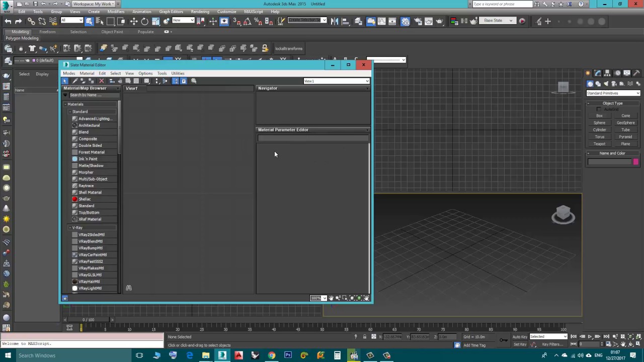This screenshot has width=644, height=362.
Task: Create a GeoSphere primitive
Action: [625, 123]
